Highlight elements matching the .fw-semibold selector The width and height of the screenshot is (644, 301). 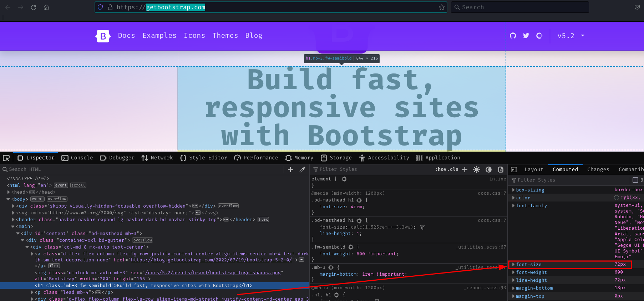coord(351,247)
